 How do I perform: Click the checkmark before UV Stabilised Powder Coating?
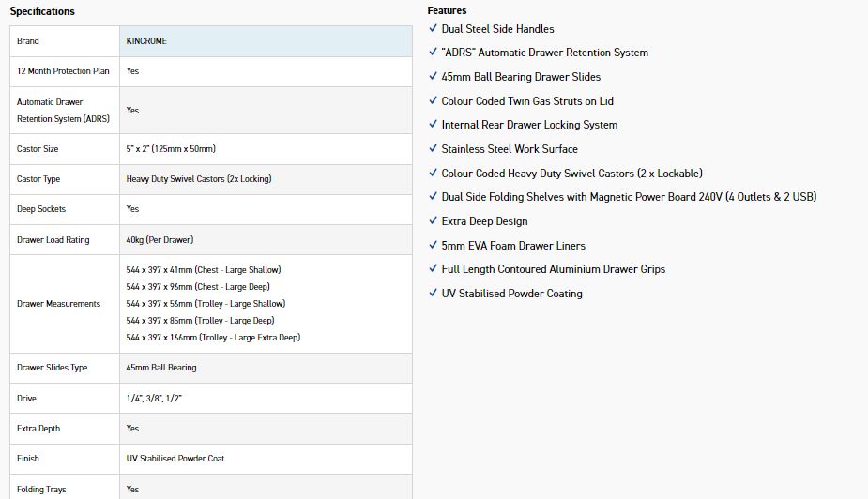[433, 294]
